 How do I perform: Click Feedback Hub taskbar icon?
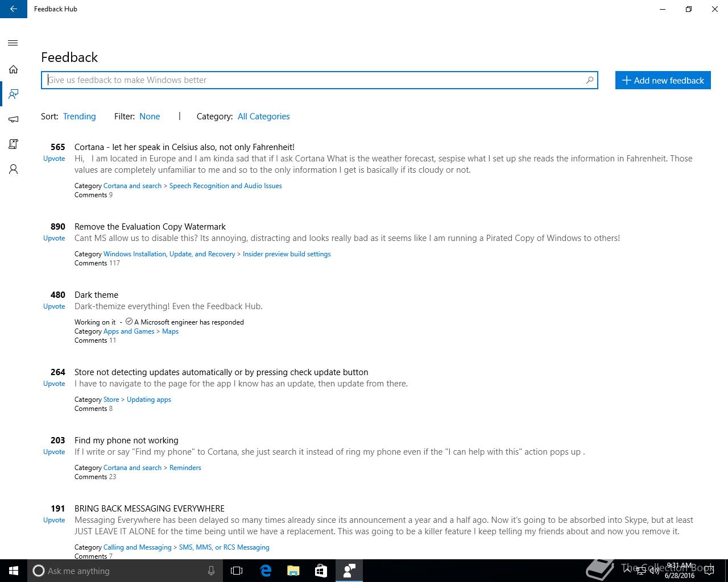[349, 571]
